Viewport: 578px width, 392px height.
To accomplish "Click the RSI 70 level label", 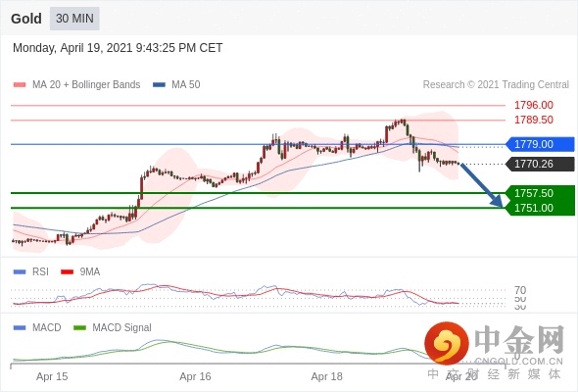I will pos(520,290).
